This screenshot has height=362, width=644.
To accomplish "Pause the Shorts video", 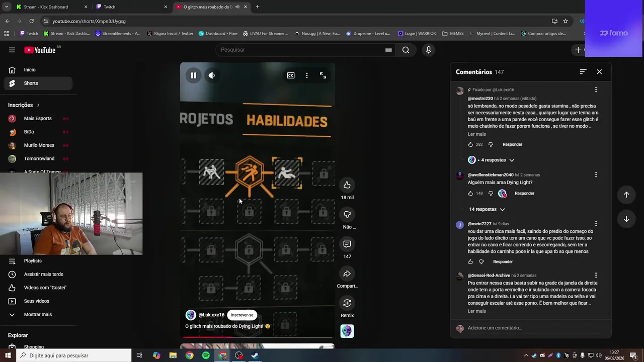I will [x=193, y=75].
